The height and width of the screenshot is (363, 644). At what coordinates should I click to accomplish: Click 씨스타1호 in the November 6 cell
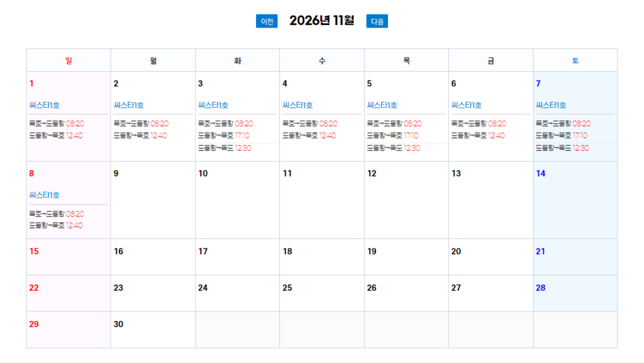[x=467, y=105]
